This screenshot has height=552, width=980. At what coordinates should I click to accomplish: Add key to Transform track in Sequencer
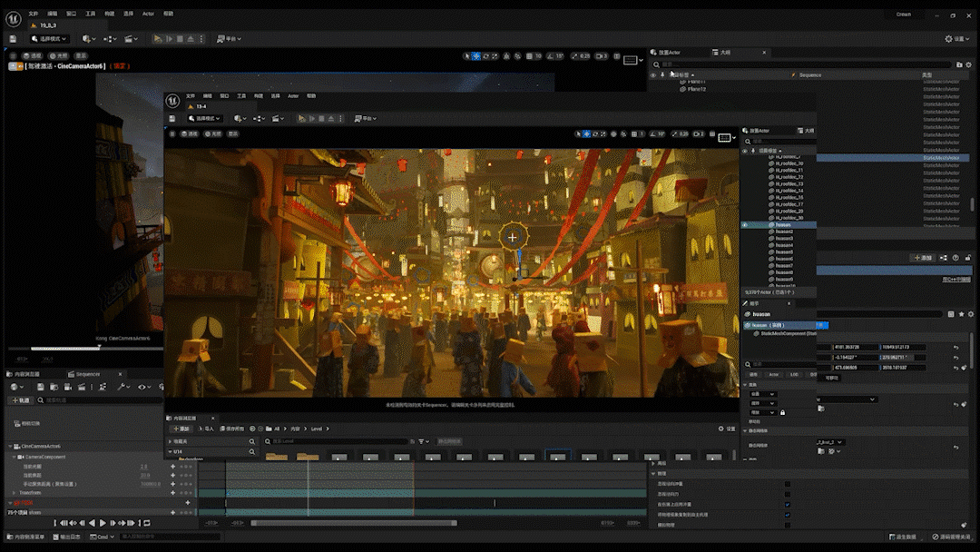(x=172, y=493)
